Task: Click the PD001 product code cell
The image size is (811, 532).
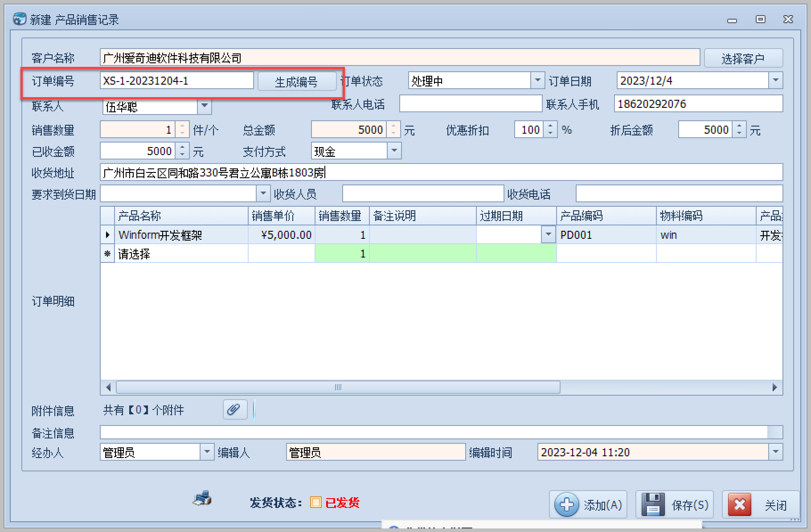Action: (x=606, y=235)
